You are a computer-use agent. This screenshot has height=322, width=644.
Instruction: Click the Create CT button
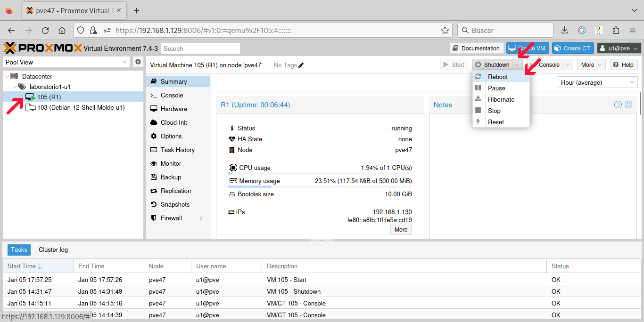(572, 48)
